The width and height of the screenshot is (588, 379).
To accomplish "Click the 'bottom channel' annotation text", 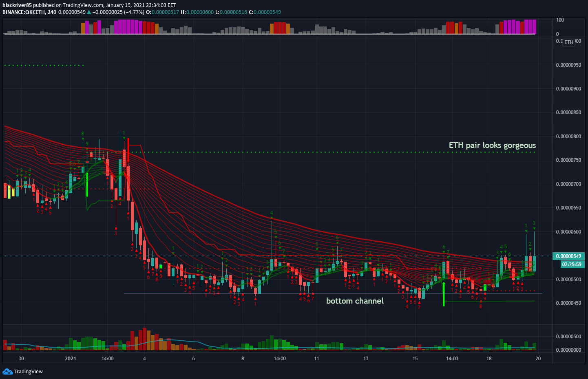I will click(355, 301).
